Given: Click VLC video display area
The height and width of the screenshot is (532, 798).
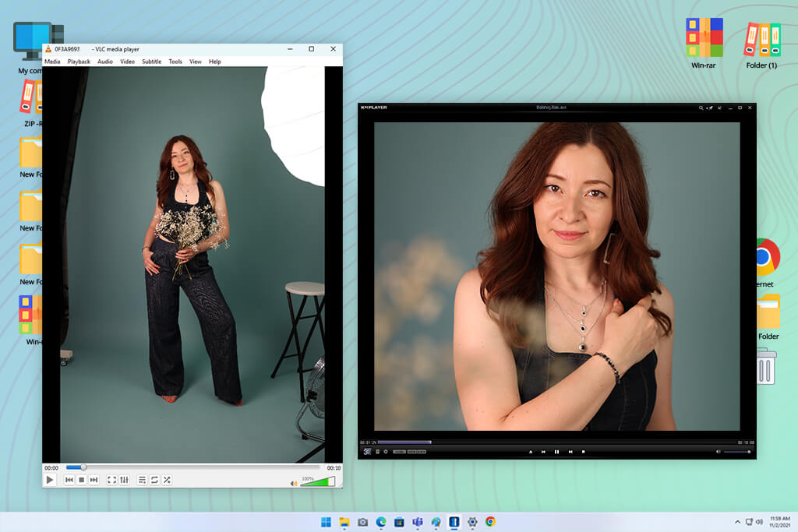Looking at the screenshot, I should 192,265.
